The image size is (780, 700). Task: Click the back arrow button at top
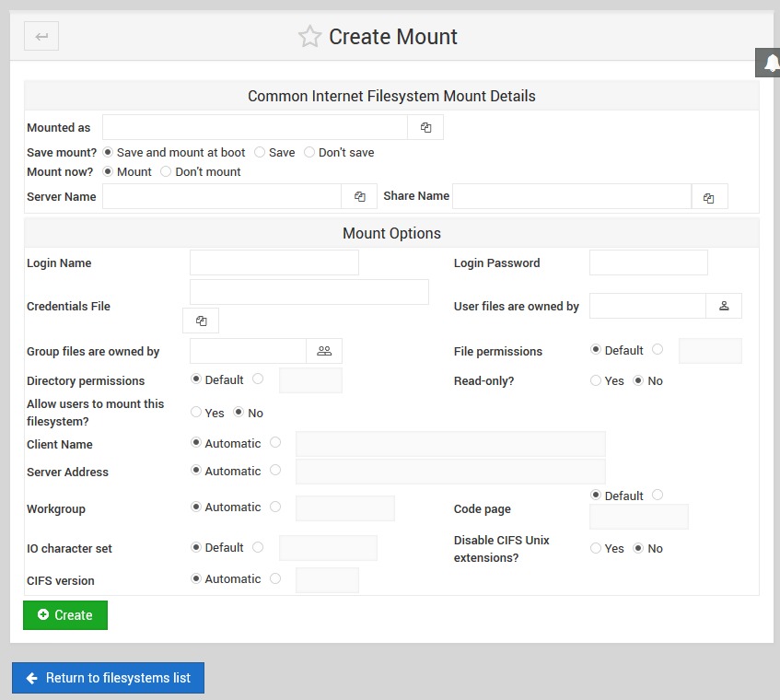click(x=41, y=37)
